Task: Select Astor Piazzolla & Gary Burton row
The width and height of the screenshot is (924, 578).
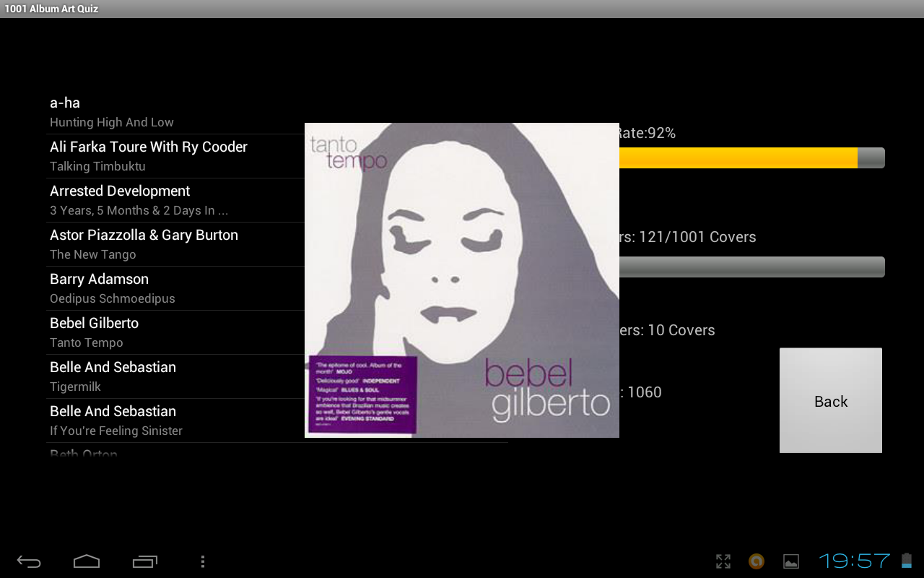Action: pyautogui.click(x=175, y=244)
